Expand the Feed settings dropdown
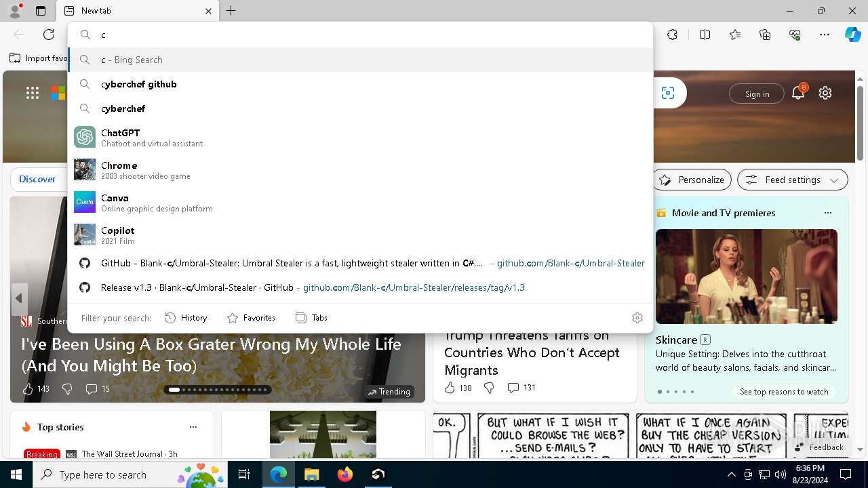This screenshot has height=488, width=868. [793, 180]
